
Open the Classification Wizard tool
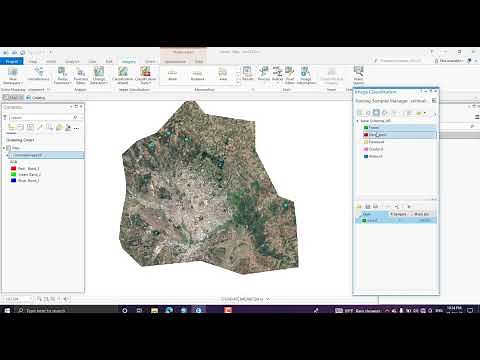click(x=123, y=75)
